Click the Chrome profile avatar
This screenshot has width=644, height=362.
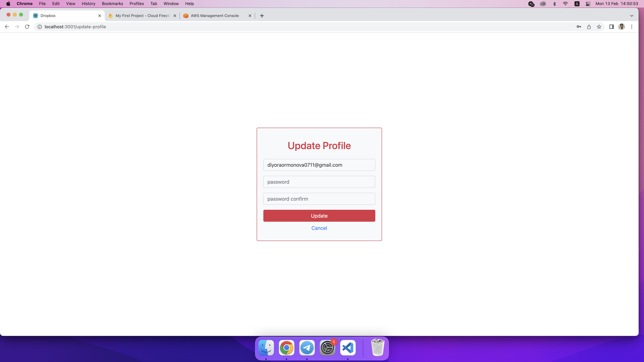click(622, 27)
